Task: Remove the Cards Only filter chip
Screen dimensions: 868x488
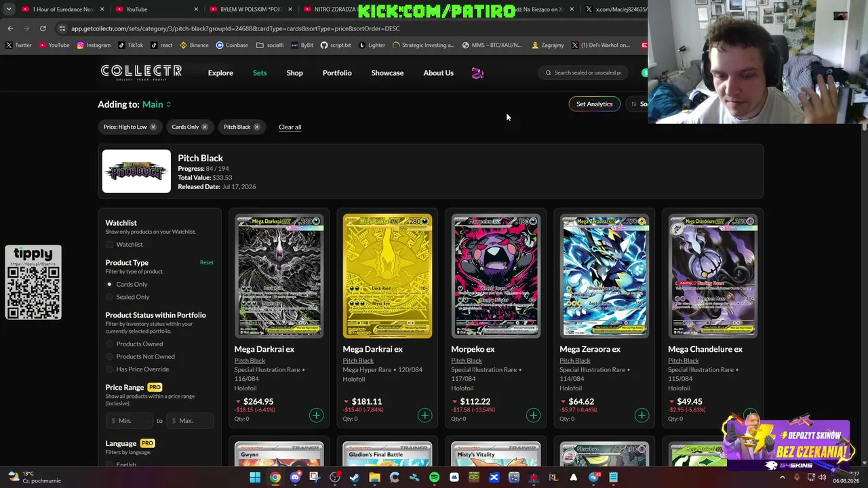Action: (204, 127)
